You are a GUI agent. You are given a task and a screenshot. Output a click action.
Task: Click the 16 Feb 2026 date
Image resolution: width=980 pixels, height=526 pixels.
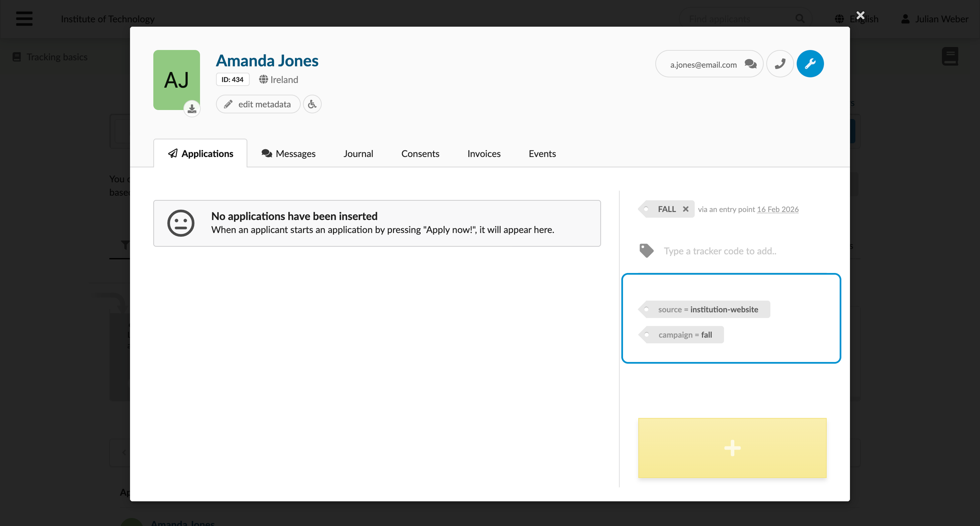[777, 209]
